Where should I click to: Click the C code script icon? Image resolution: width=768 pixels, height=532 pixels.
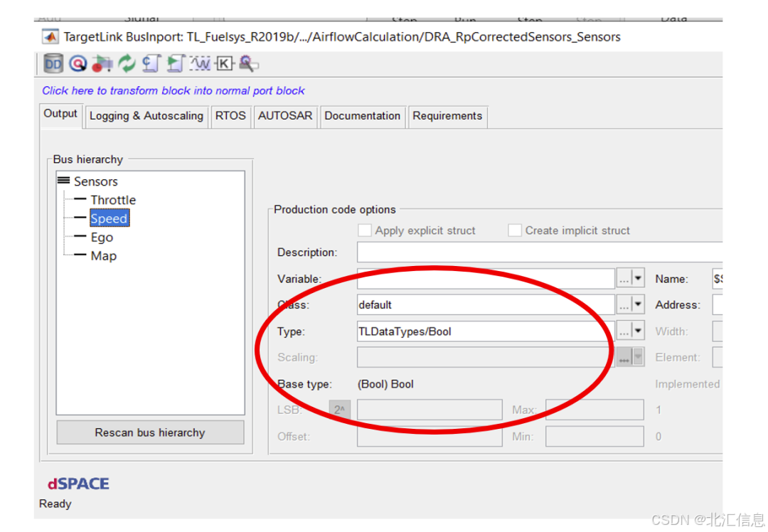pyautogui.click(x=151, y=64)
